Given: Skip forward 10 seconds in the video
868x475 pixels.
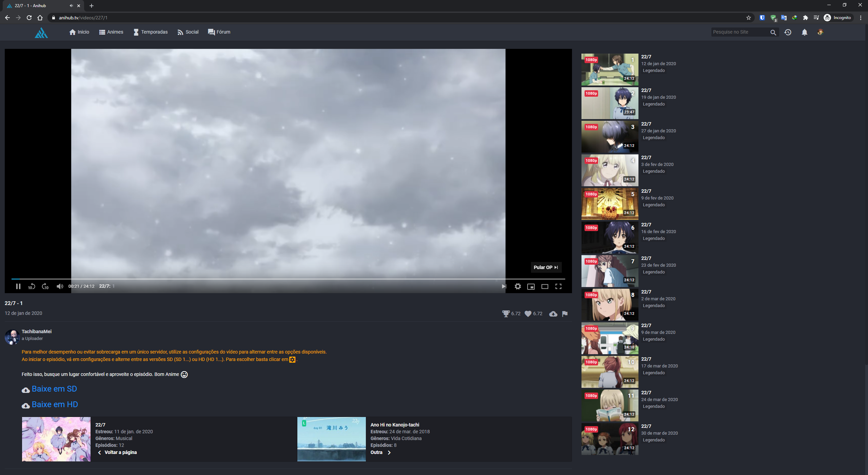Looking at the screenshot, I should [x=45, y=286].
